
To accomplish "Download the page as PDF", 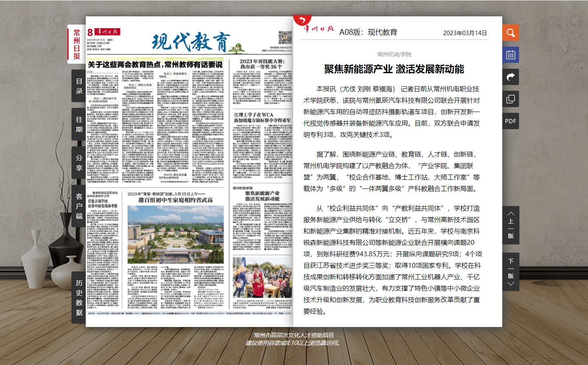I will pyautogui.click(x=510, y=121).
